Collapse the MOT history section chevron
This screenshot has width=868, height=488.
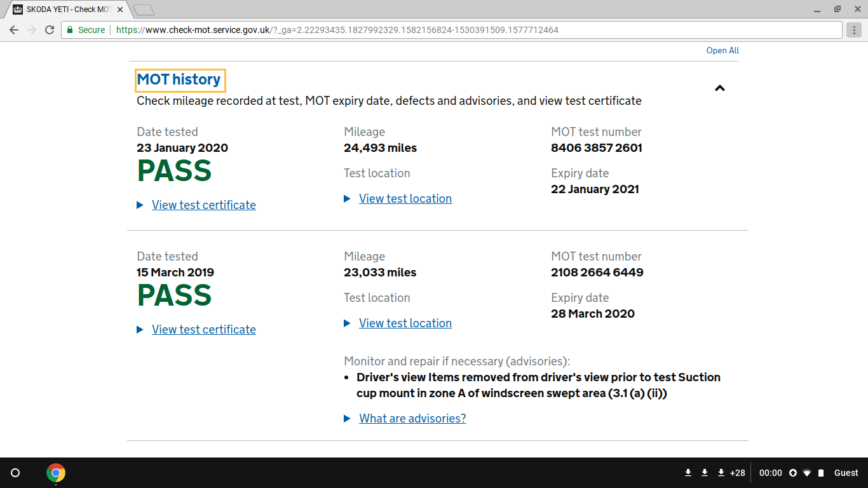(719, 88)
